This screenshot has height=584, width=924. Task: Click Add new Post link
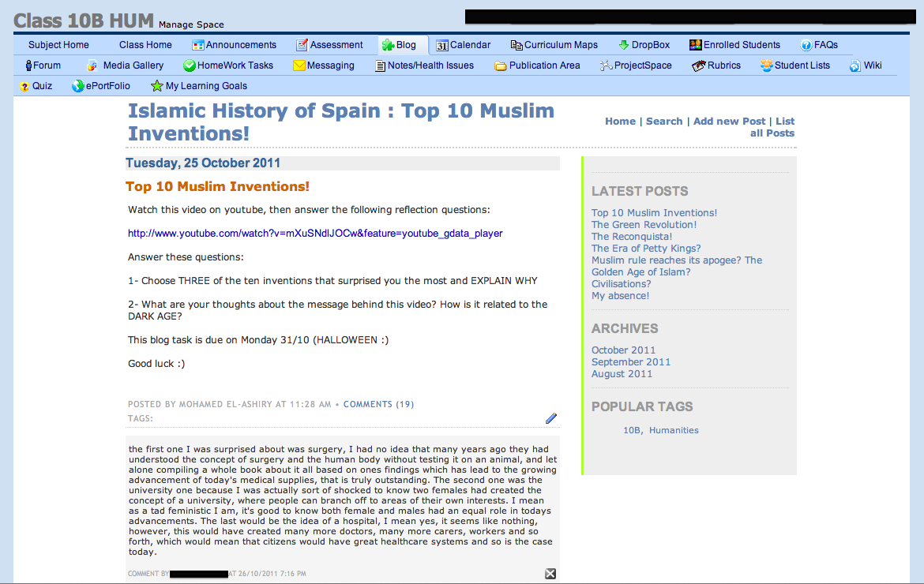point(729,121)
